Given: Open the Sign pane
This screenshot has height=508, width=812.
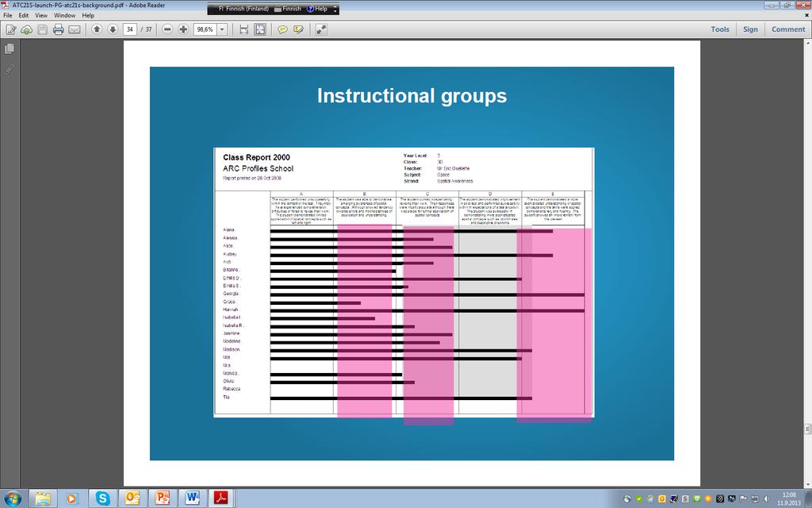Looking at the screenshot, I should (x=750, y=29).
